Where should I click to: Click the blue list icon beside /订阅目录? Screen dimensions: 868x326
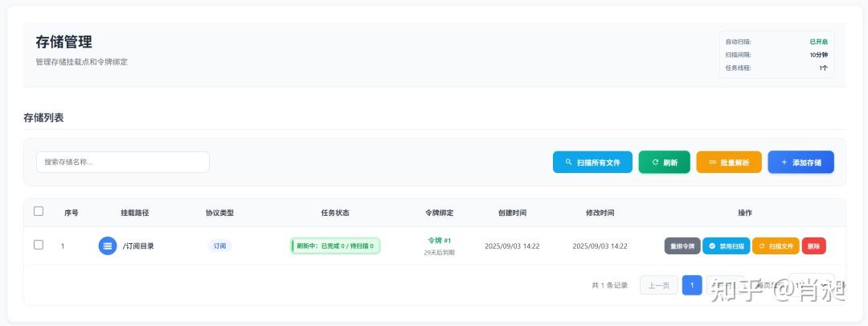(x=108, y=246)
